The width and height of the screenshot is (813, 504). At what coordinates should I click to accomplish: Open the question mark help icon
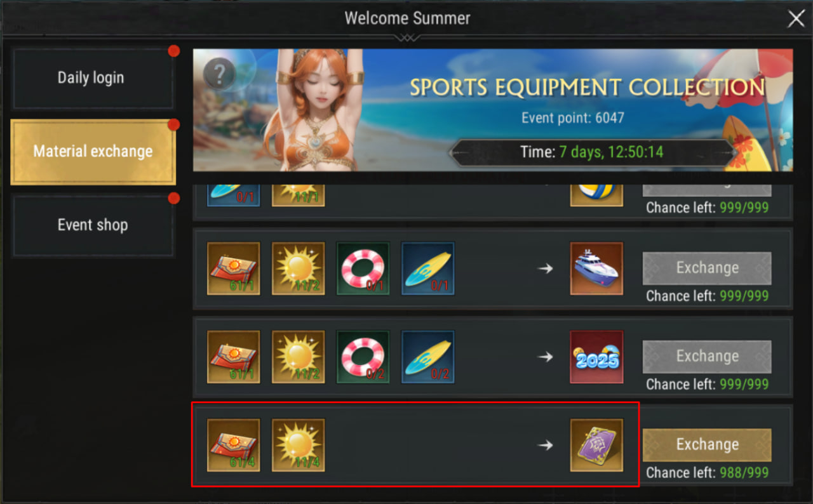(219, 75)
